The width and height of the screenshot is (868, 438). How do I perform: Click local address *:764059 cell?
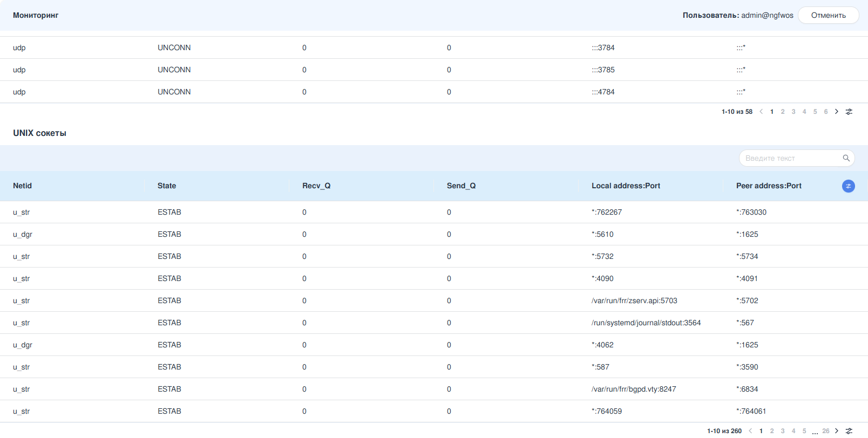pyautogui.click(x=607, y=411)
